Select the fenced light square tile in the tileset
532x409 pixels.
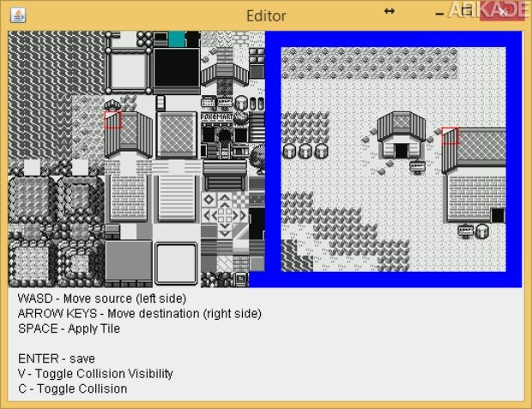click(x=128, y=71)
